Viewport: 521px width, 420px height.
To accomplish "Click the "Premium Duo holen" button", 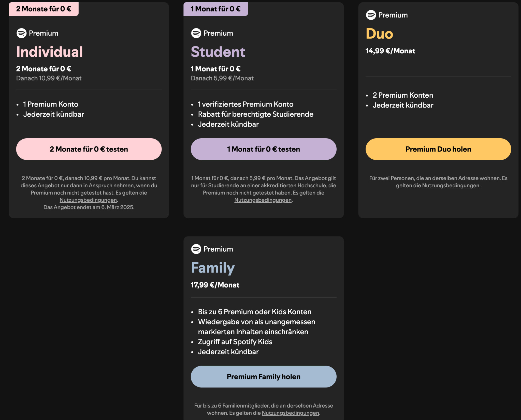I will pyautogui.click(x=438, y=149).
